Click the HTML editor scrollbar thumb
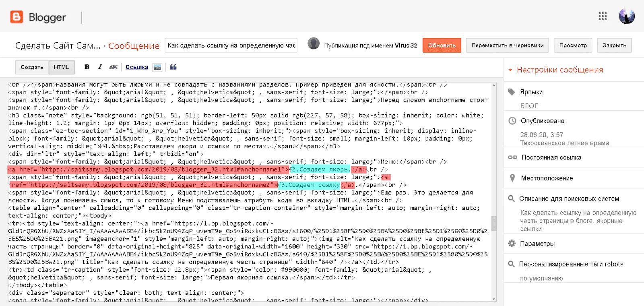This screenshot has width=644, height=306. [494, 223]
